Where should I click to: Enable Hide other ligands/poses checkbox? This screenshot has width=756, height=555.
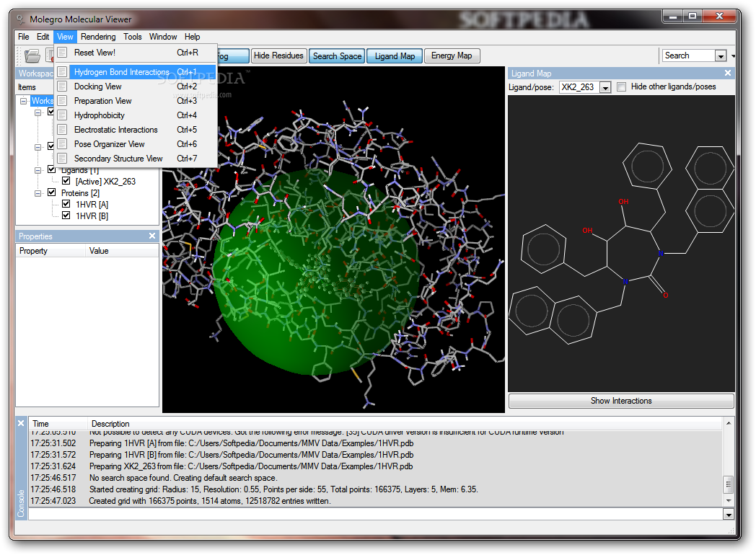pos(622,86)
